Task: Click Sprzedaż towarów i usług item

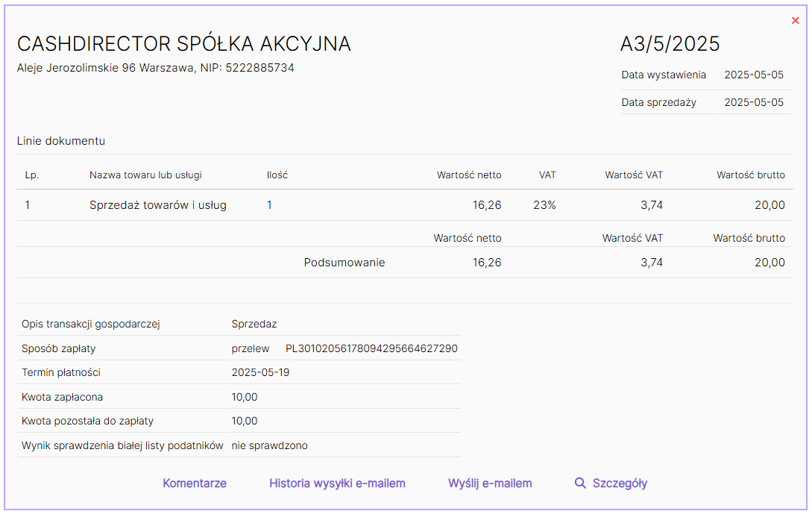Action: coord(158,205)
